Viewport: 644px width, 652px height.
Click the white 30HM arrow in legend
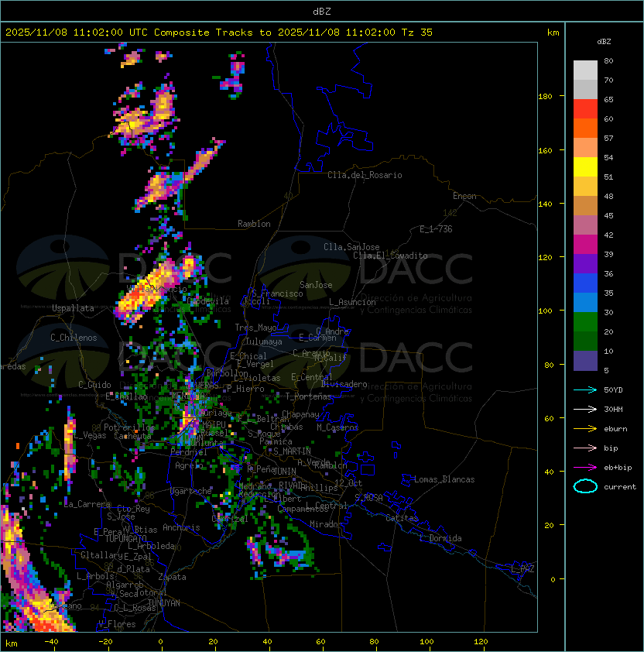coord(585,410)
